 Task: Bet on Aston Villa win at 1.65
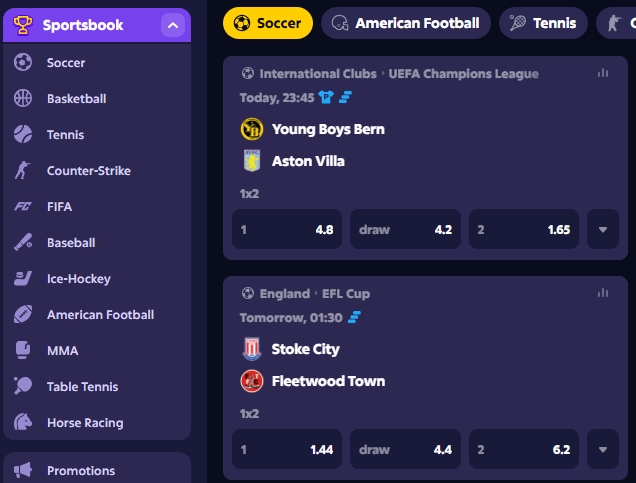(523, 229)
